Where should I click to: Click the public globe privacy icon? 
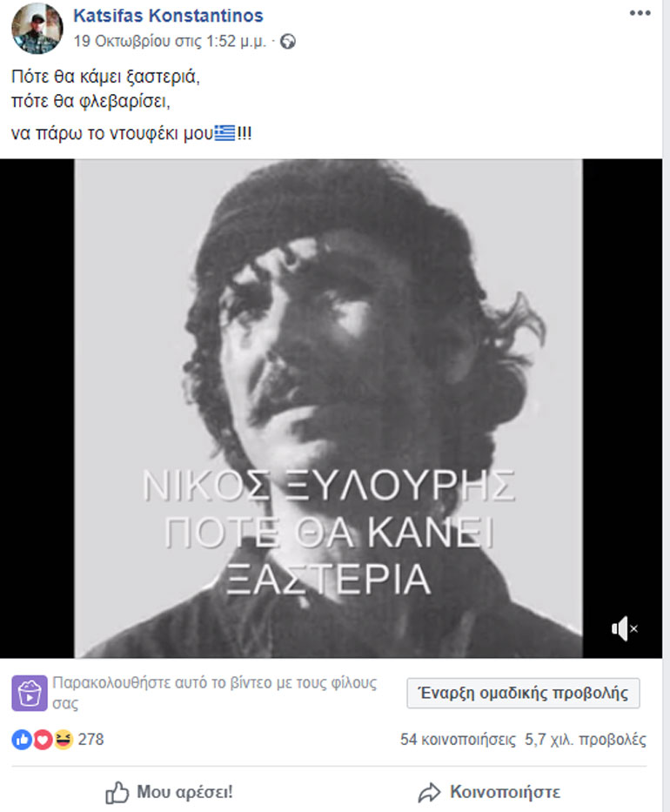coord(288,42)
